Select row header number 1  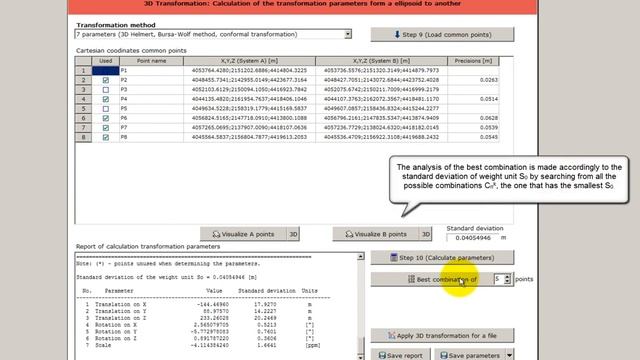pyautogui.click(x=84, y=71)
